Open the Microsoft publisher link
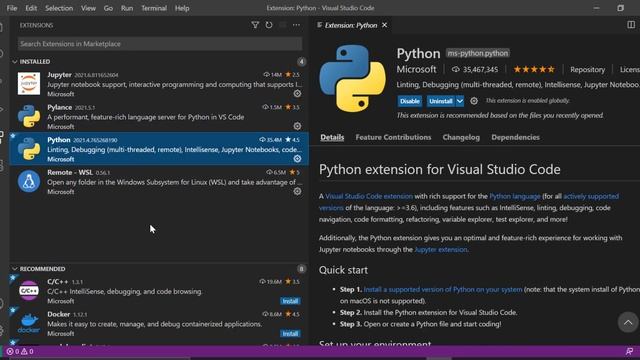The height and width of the screenshot is (360, 640). pos(416,69)
